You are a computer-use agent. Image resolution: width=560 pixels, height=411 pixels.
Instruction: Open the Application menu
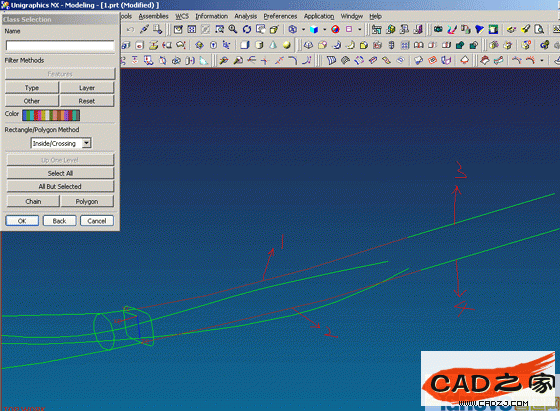point(319,16)
